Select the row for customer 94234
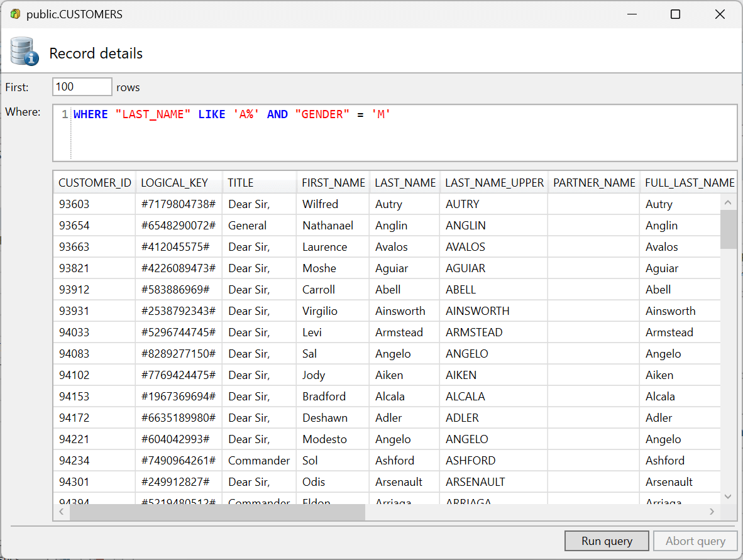This screenshot has height=560, width=743. [94, 460]
